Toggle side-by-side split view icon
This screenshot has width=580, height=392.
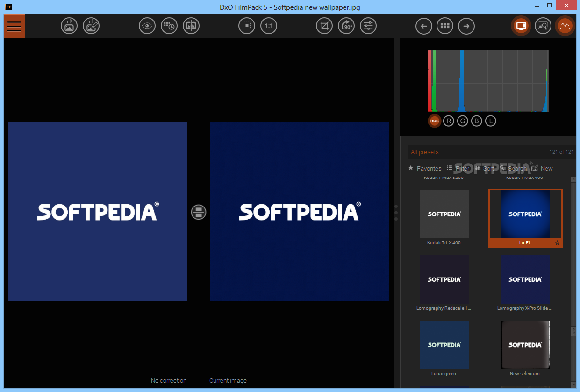pos(191,26)
